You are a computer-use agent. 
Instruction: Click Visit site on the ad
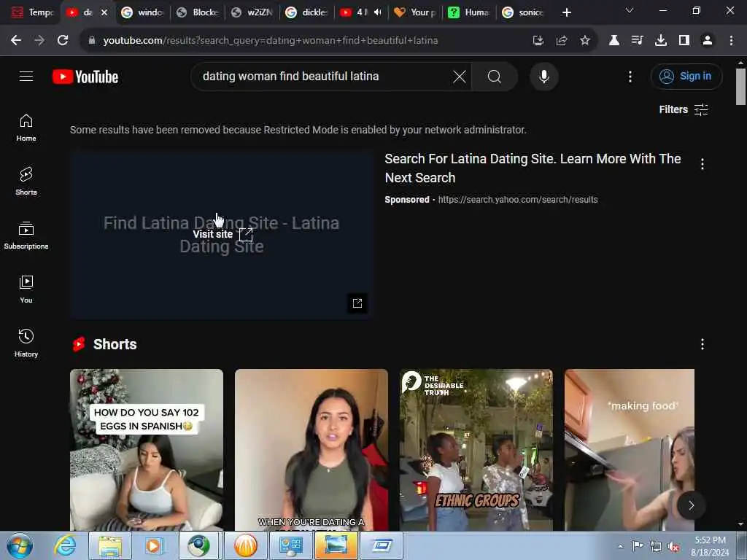222,234
